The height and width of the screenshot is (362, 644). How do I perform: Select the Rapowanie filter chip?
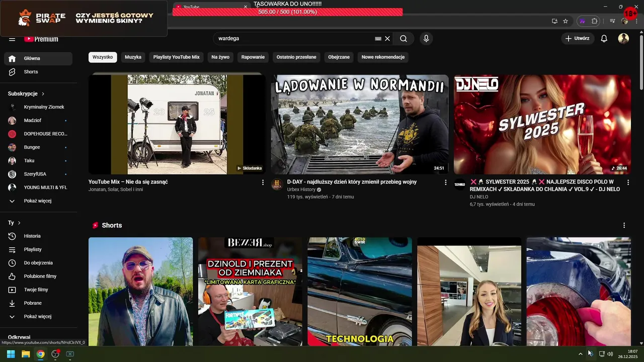click(x=253, y=57)
